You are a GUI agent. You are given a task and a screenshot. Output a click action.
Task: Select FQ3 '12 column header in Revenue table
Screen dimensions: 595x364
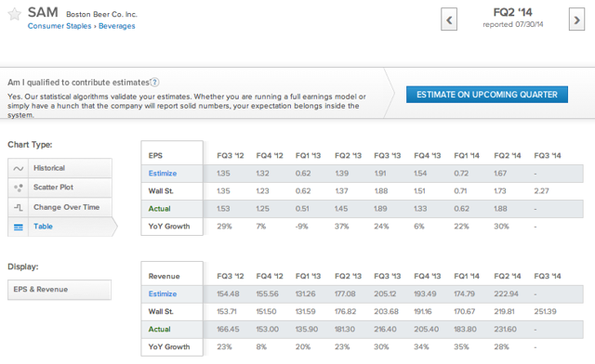click(x=231, y=276)
